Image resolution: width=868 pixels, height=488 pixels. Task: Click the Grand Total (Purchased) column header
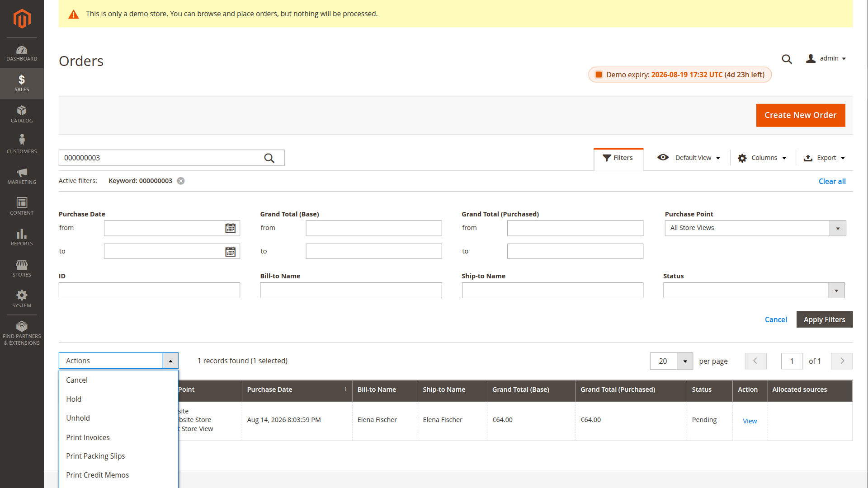tap(631, 389)
